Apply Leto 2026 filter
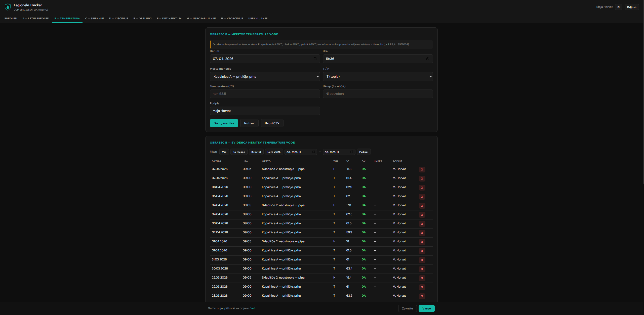644x315 pixels. (x=274, y=152)
